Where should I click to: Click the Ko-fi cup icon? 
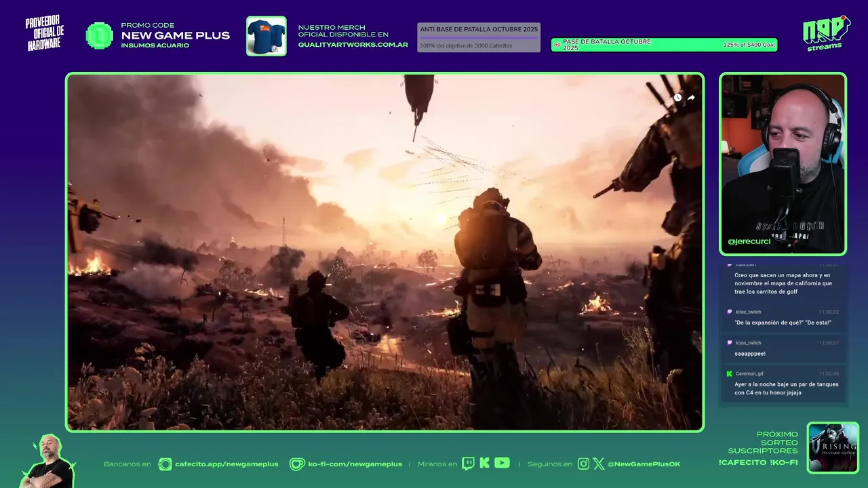pyautogui.click(x=297, y=464)
